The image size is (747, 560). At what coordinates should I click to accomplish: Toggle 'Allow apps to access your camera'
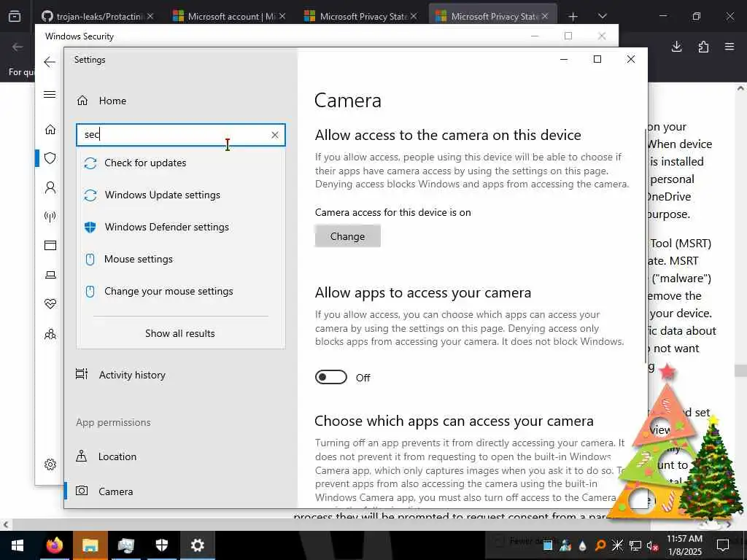point(331,377)
